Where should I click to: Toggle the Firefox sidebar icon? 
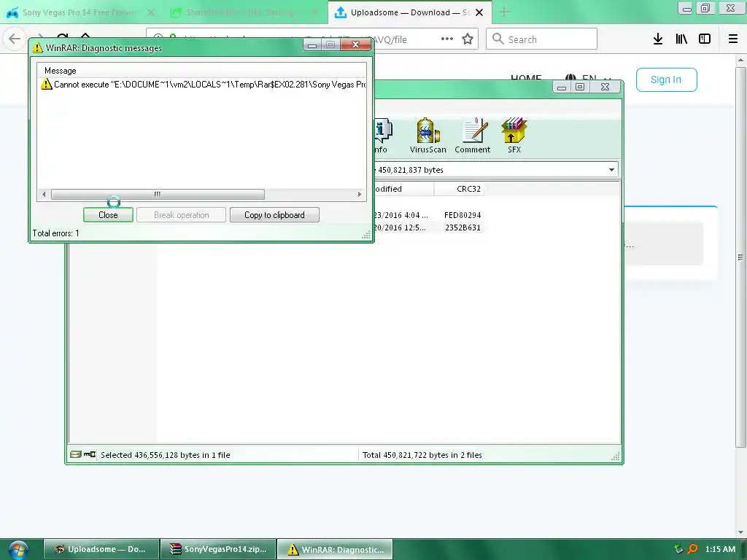point(705,39)
